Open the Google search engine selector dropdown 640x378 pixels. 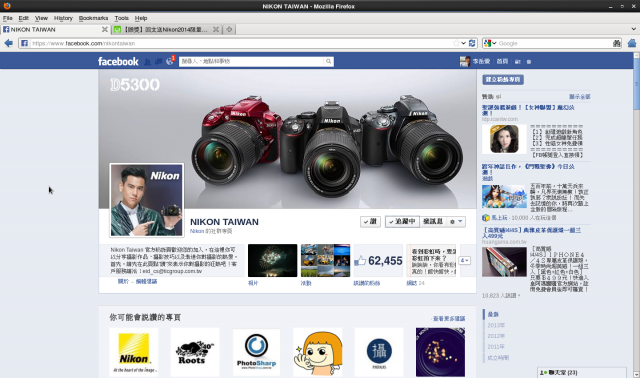490,43
